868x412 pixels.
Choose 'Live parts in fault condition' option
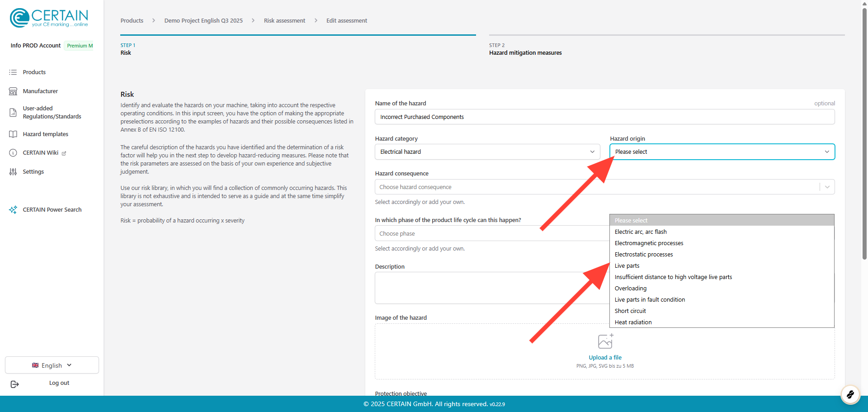point(722,300)
